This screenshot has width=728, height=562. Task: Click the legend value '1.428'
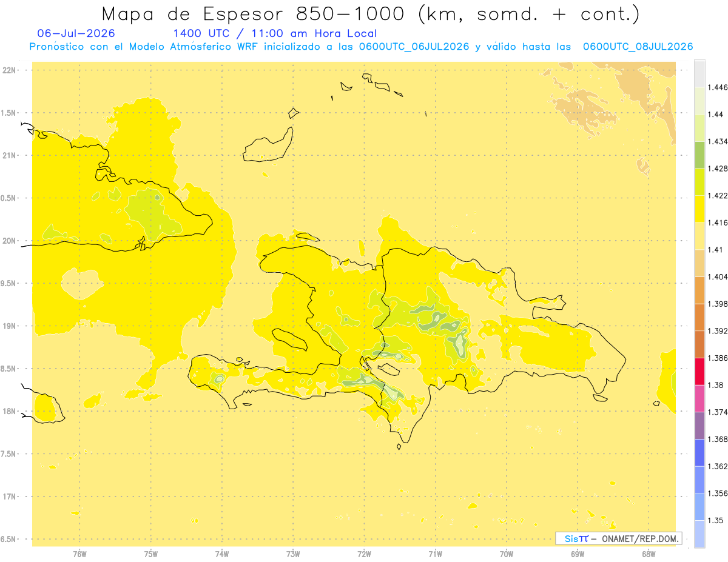pos(718,169)
